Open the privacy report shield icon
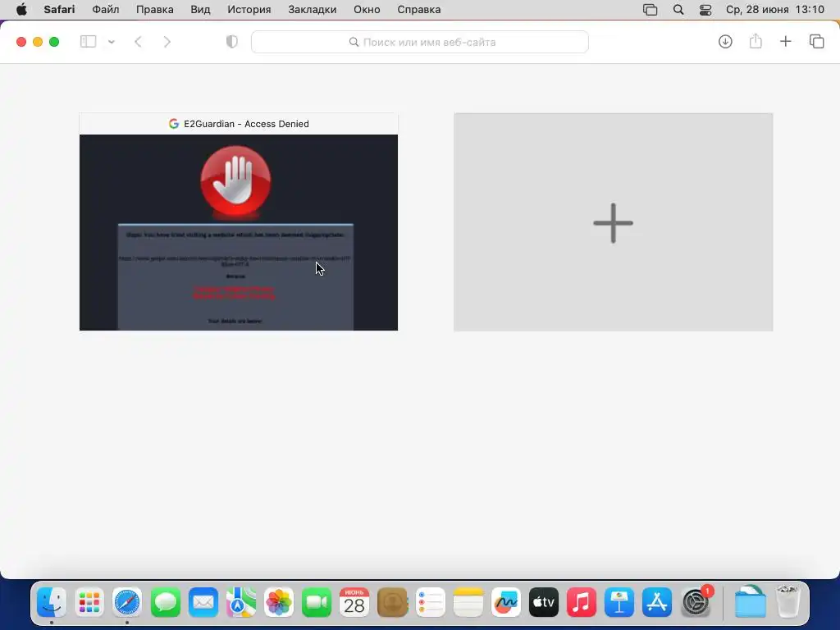 pos(231,42)
